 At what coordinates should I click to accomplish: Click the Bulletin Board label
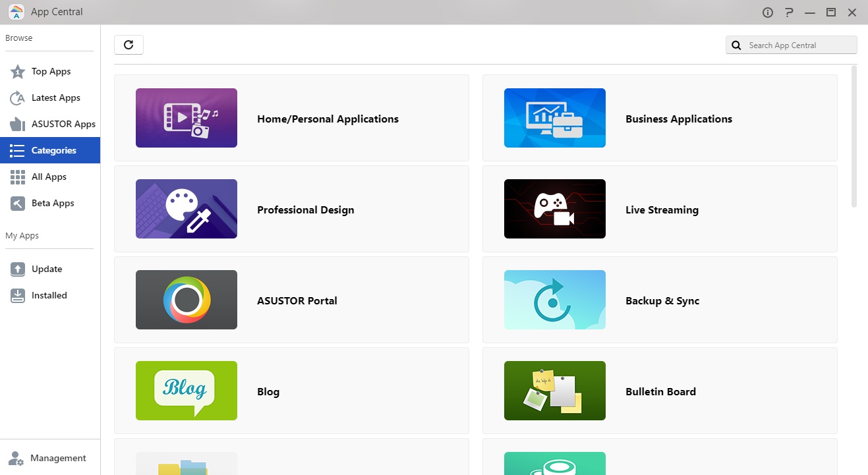click(x=660, y=392)
